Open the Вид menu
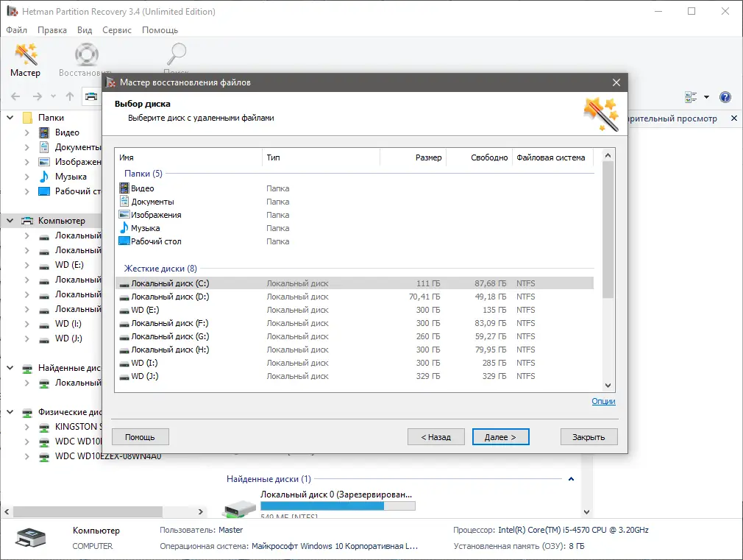Viewport: 743px width, 560px height. click(x=85, y=30)
